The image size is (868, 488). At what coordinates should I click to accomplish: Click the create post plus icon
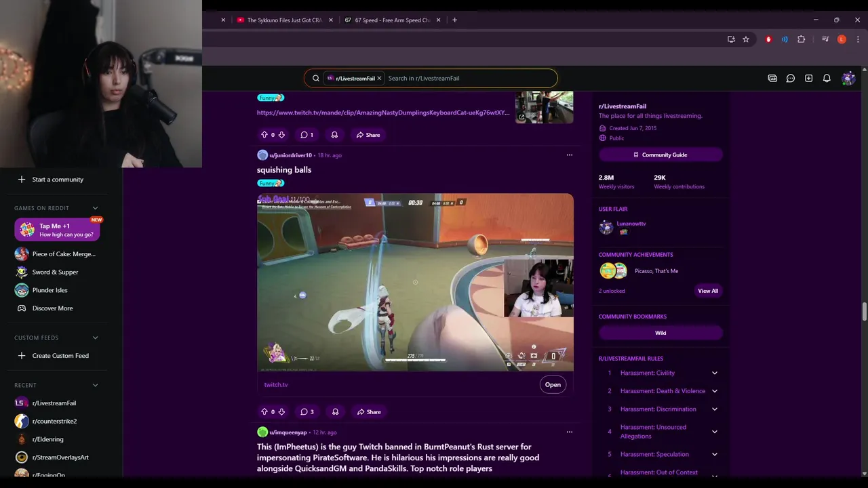808,78
